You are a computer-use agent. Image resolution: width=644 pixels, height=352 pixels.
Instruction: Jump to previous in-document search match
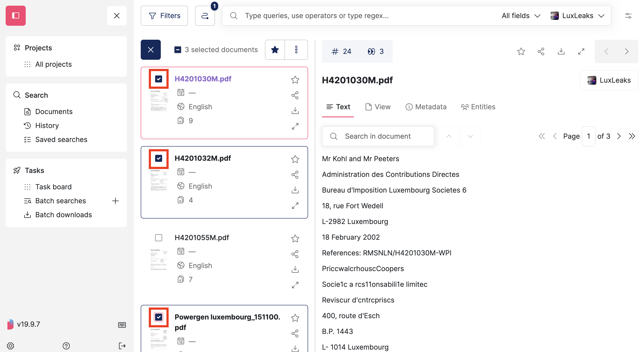point(449,136)
